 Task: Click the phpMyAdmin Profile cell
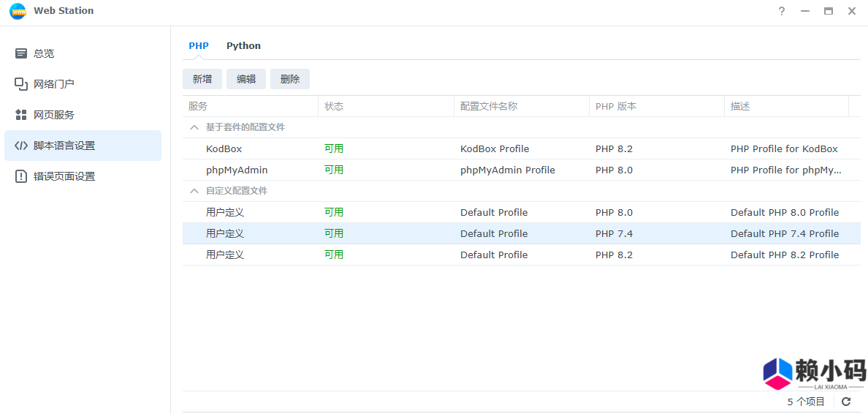tap(508, 170)
